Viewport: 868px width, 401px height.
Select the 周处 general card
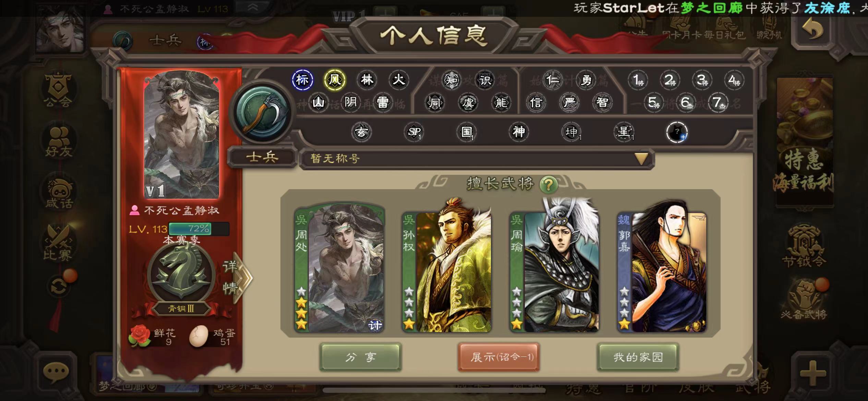[x=339, y=268]
